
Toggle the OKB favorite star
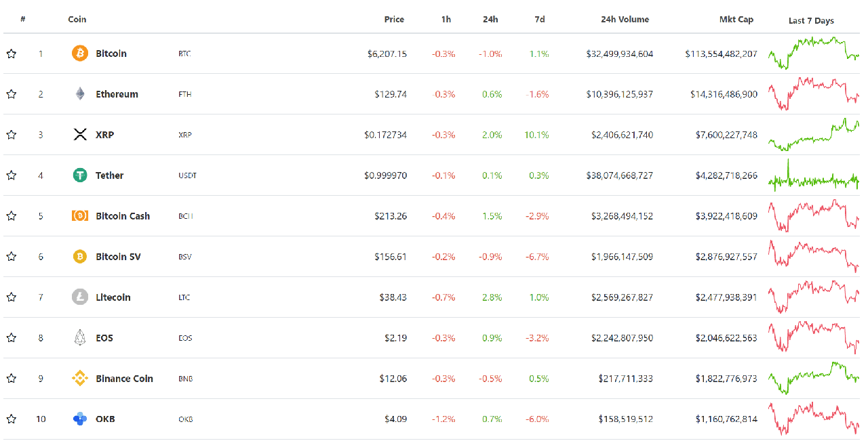pyautogui.click(x=11, y=419)
